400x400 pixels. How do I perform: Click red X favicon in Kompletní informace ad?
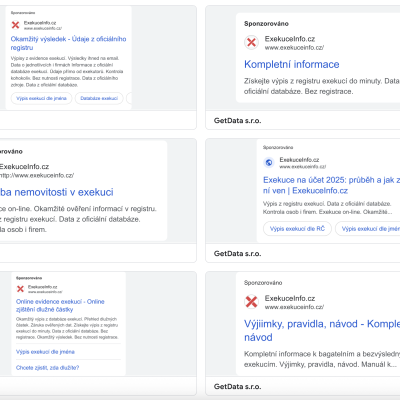[251, 43]
